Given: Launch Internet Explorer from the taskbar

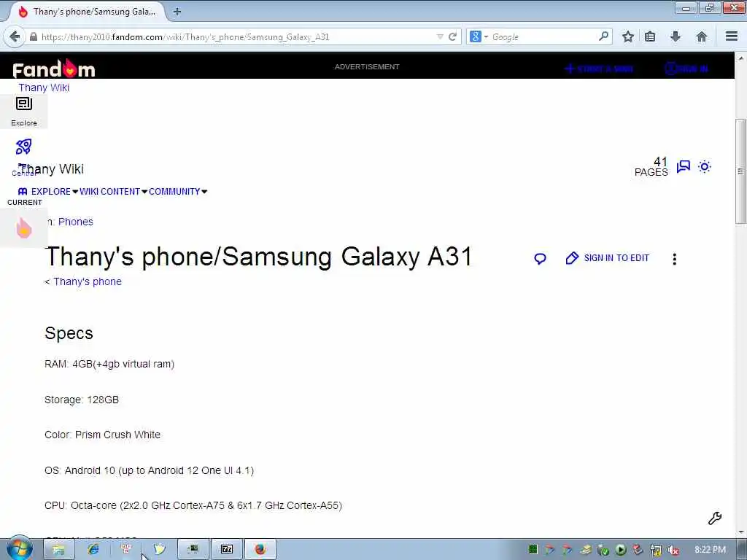Looking at the screenshot, I should (93, 550).
